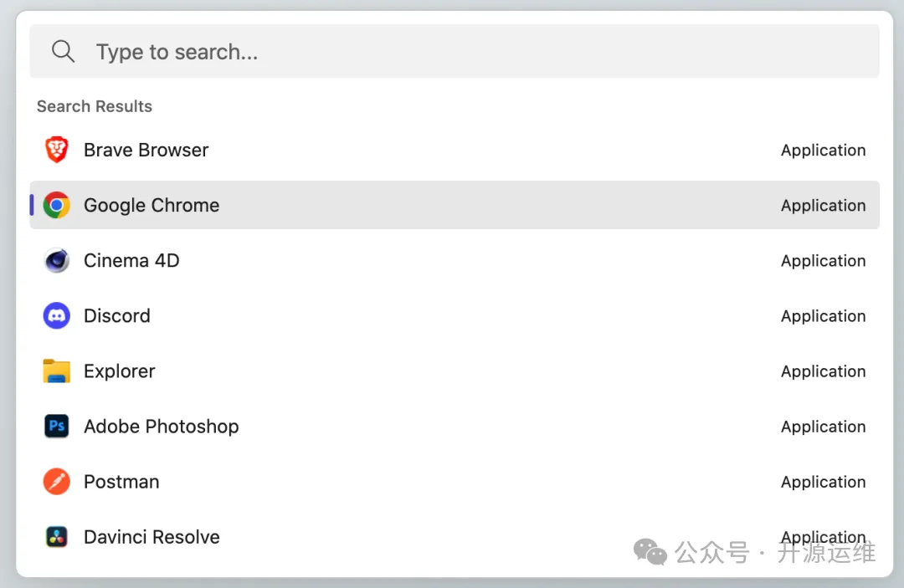
Task: Click the Davinci Resolve icon
Action: 57,537
